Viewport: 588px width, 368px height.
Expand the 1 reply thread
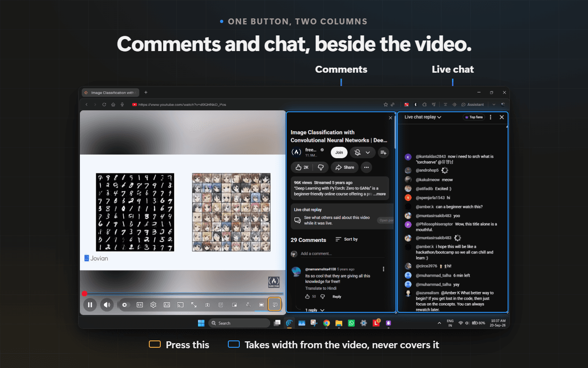(315, 310)
